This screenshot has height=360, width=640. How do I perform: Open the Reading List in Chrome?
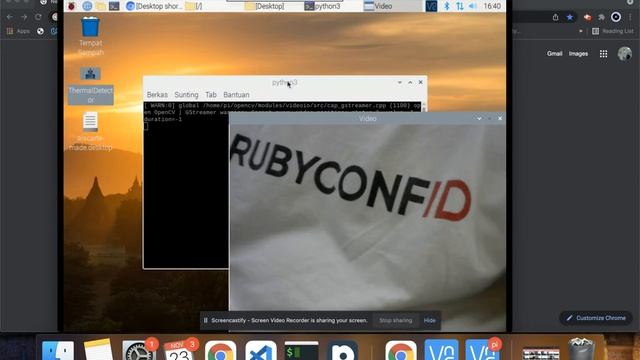pyautogui.click(x=613, y=31)
